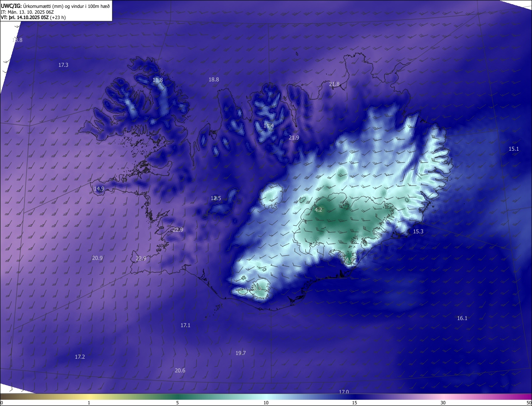Click the 17.3 wind value label
This screenshot has height=406, width=532.
63,65
